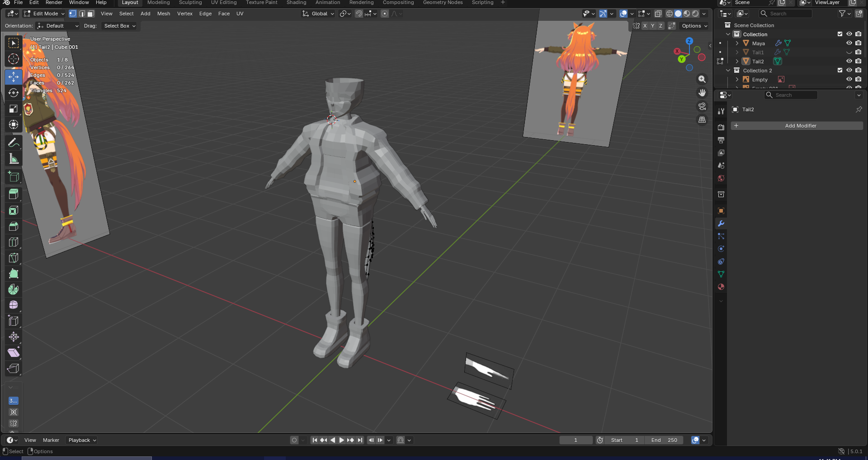Open the Global transform orientation dropdown
This screenshot has height=460, width=868.
click(x=319, y=14)
